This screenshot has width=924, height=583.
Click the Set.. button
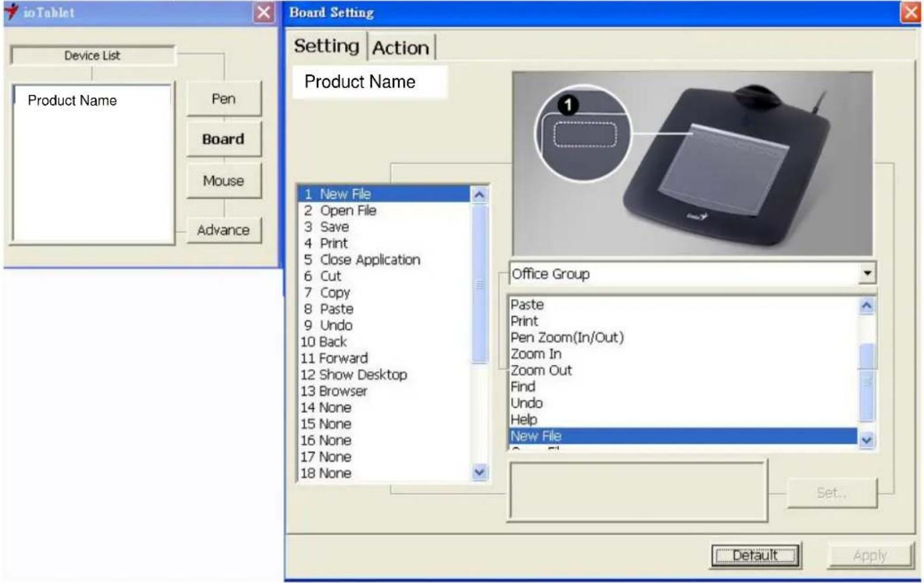click(x=832, y=493)
